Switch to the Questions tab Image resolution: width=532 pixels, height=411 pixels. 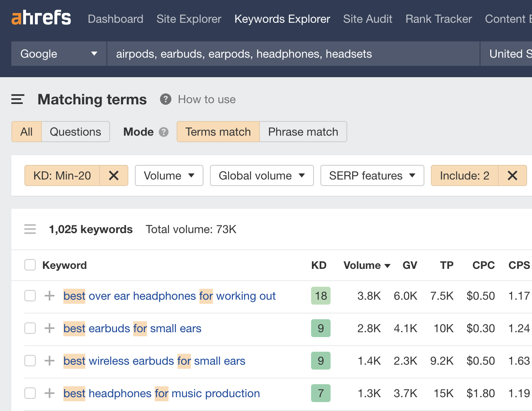pos(75,132)
